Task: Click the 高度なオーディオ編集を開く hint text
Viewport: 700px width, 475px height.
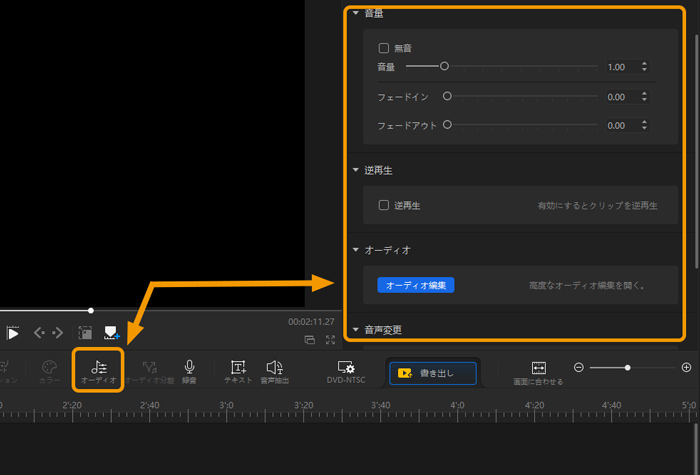Action: [x=587, y=285]
